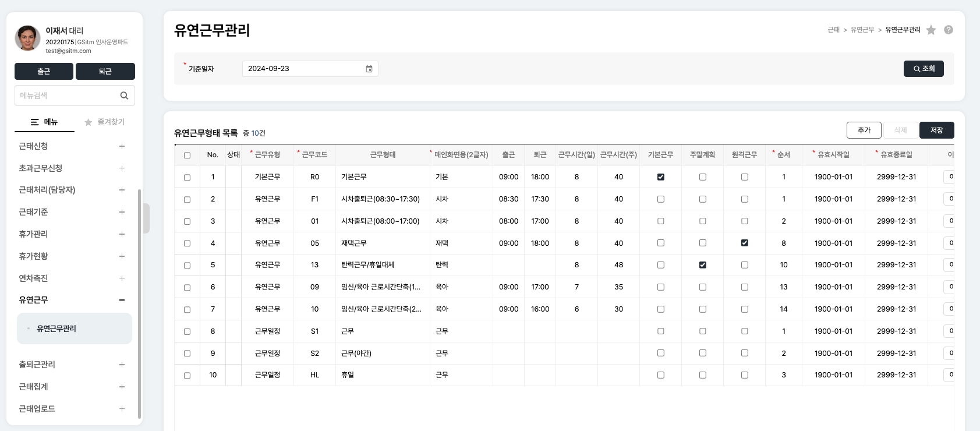
Task: Expand 근태집계 with its plus icon
Action: 122,387
